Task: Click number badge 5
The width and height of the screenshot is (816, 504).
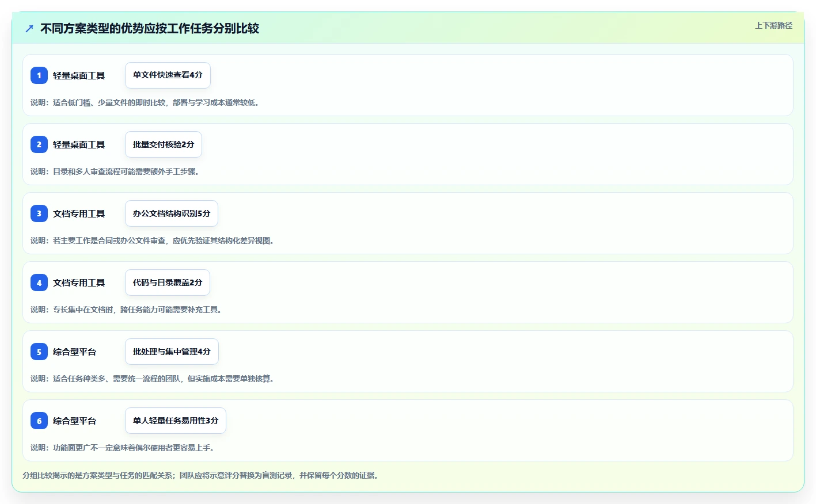Action: point(39,352)
